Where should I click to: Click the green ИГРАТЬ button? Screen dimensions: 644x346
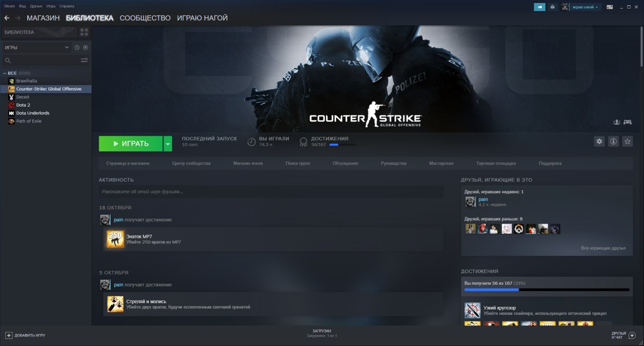(131, 143)
